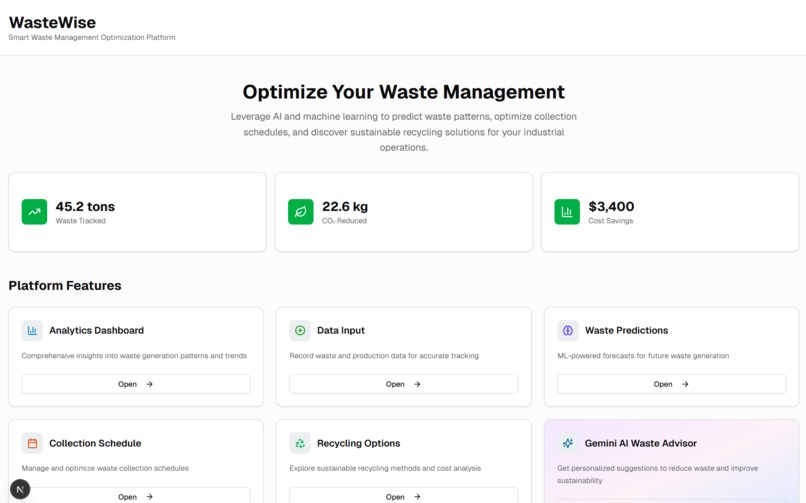806x503 pixels.
Task: Click the Waste Predictions brain icon
Action: coord(567,330)
